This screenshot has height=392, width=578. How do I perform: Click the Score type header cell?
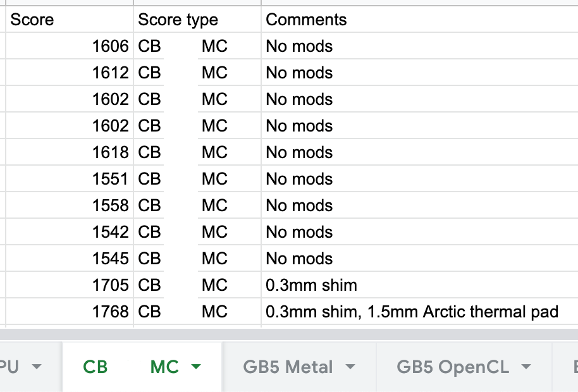197,20
